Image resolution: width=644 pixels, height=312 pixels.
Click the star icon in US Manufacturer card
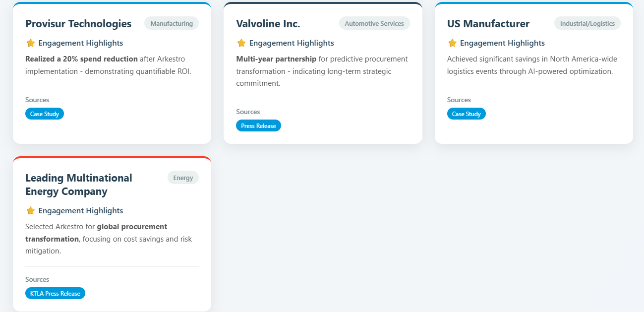(452, 43)
